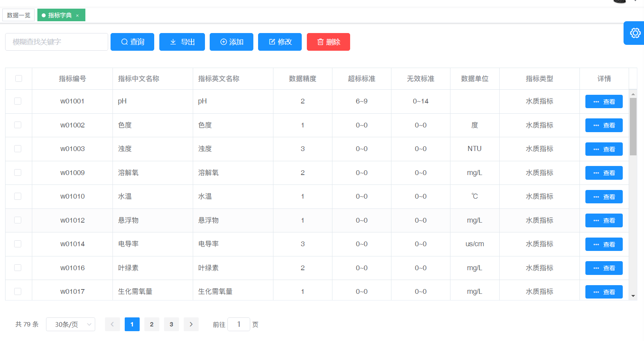Viewport: 644px width, 341px height.
Task: Go to the previous page arrow
Action: [x=112, y=324]
